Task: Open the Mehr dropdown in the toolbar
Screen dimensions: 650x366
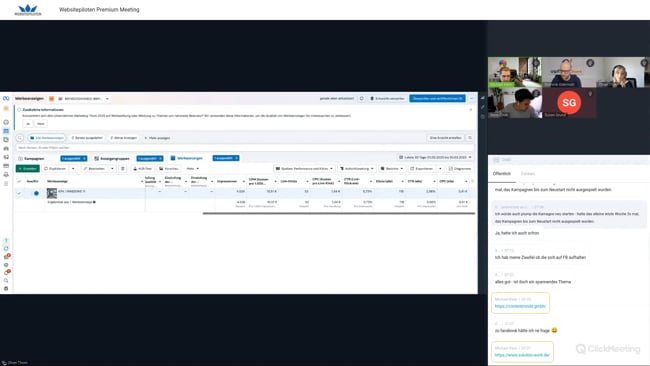Action: (192, 169)
